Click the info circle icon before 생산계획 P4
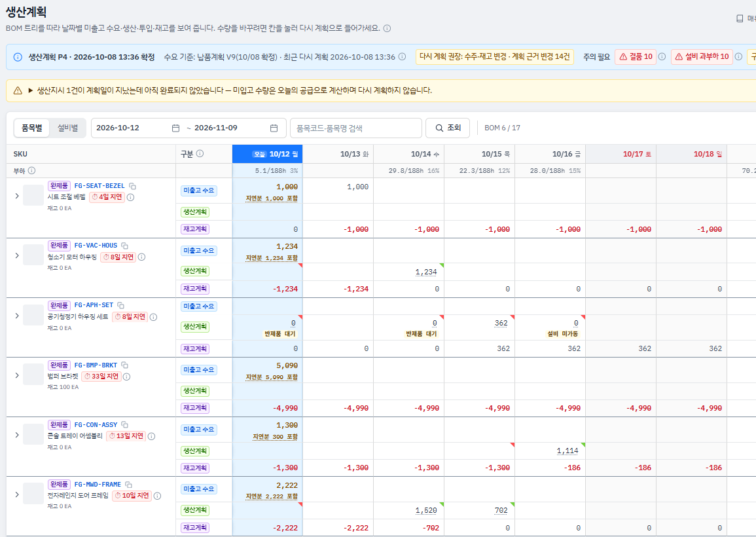Image resolution: width=756 pixels, height=537 pixels. 18,57
